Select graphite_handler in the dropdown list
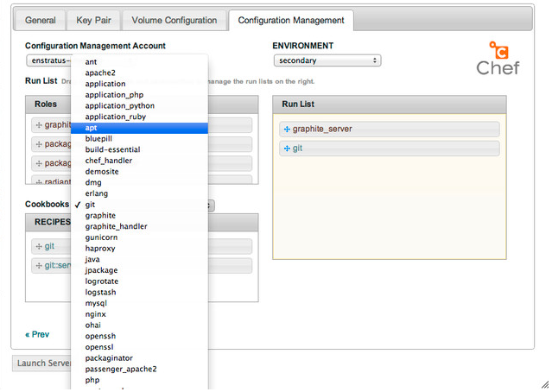The image size is (552, 392). (x=116, y=226)
